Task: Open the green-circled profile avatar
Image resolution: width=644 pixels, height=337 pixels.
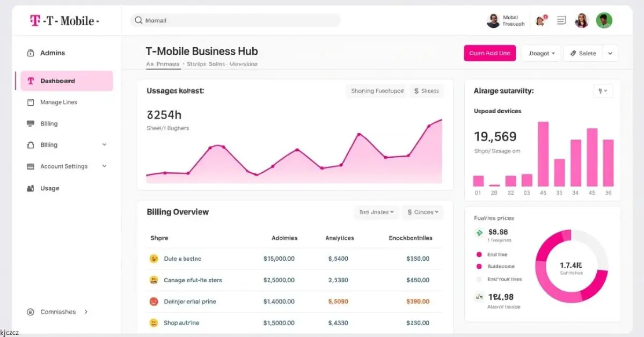Action: tap(604, 21)
